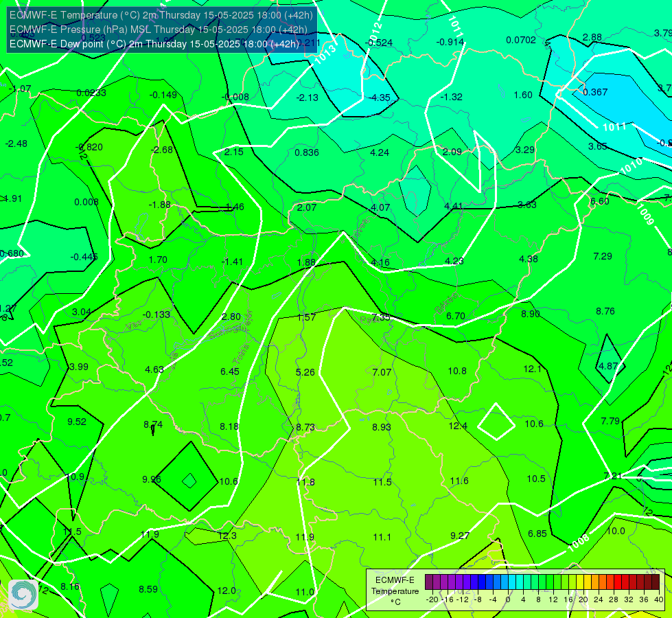Click the 5.26 dew point value
The width and height of the screenshot is (672, 618).
click(305, 372)
